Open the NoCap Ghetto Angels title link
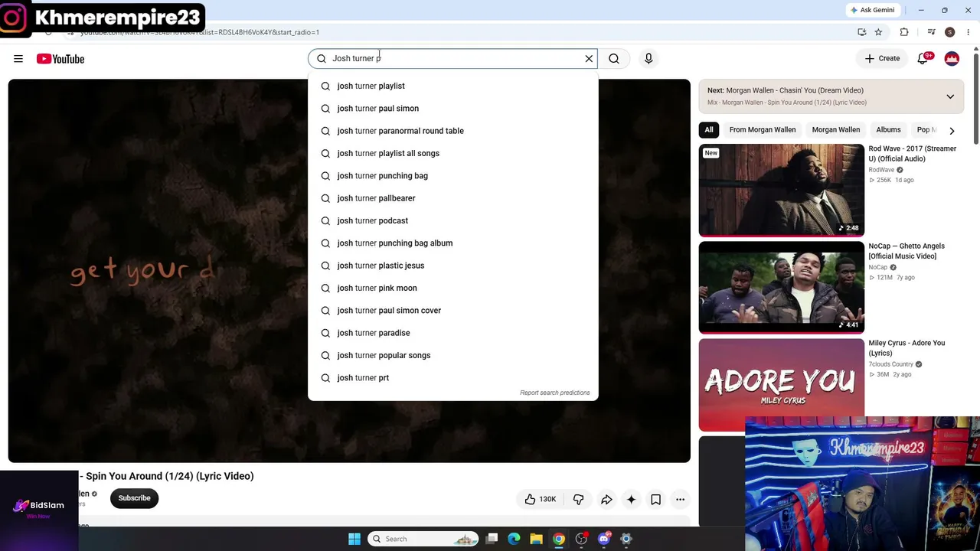980x551 pixels. point(906,251)
